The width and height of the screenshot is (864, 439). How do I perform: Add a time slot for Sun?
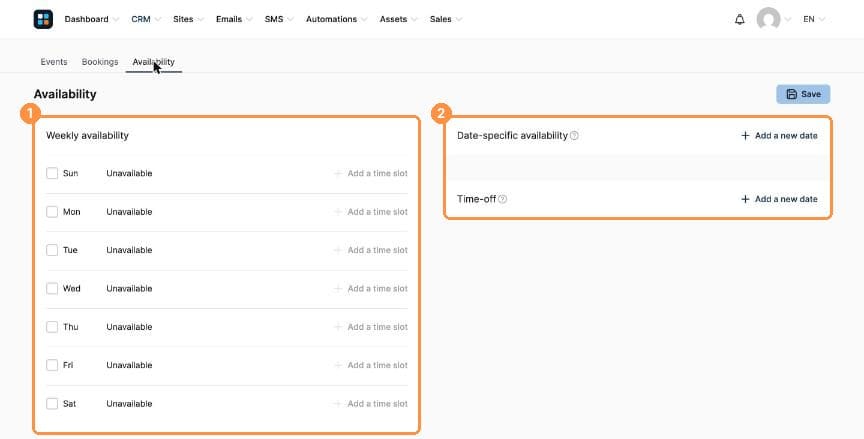pyautogui.click(x=371, y=174)
